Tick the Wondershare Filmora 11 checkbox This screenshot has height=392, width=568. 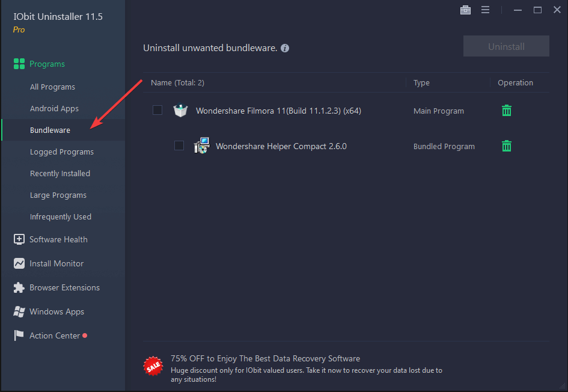(157, 110)
